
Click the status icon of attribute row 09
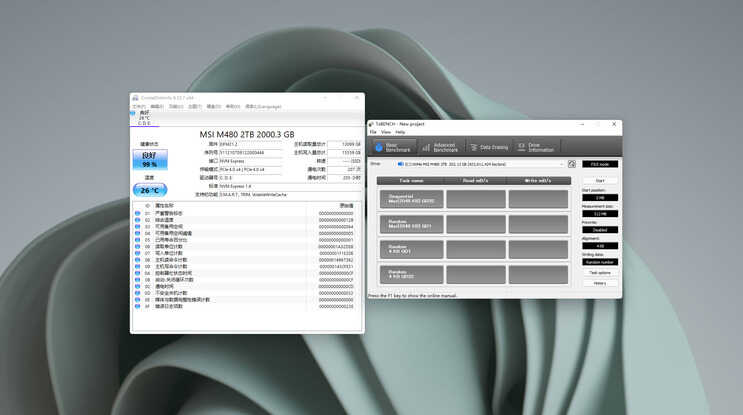click(137, 266)
